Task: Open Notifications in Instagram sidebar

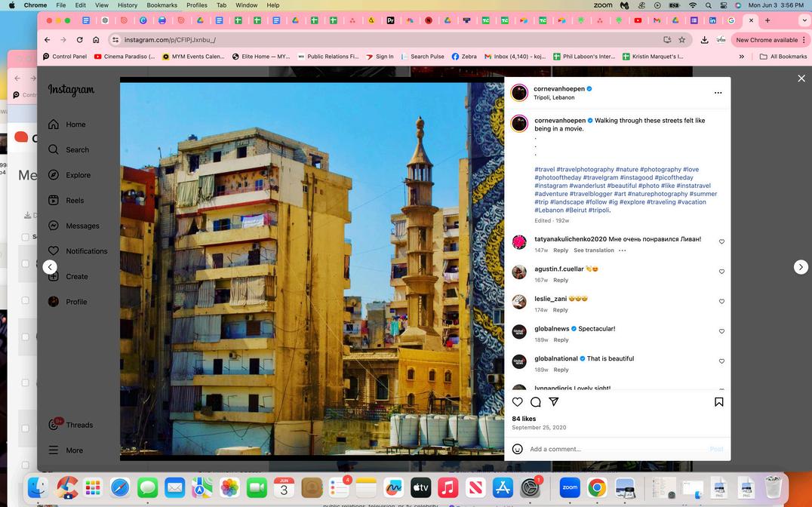Action: 78,251
